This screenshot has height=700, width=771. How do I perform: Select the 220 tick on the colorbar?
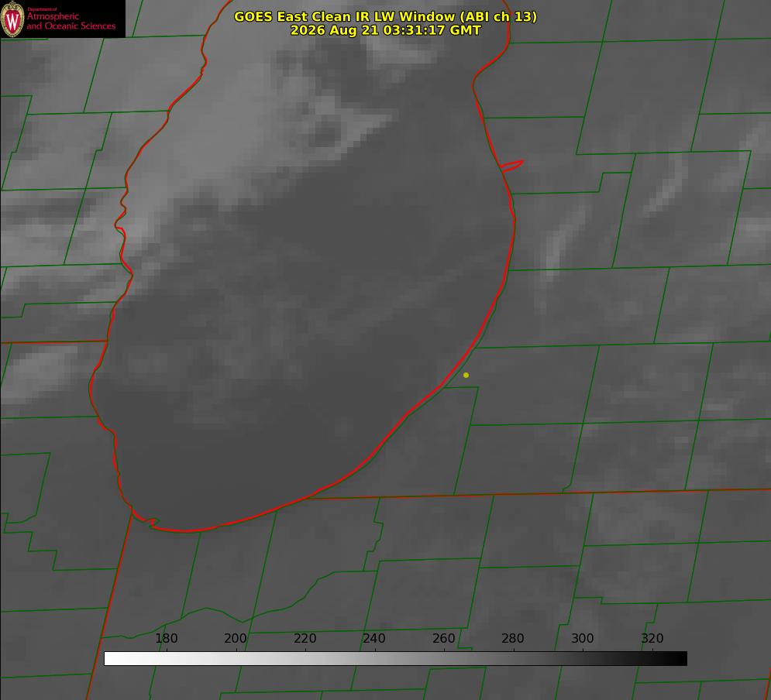pyautogui.click(x=305, y=638)
